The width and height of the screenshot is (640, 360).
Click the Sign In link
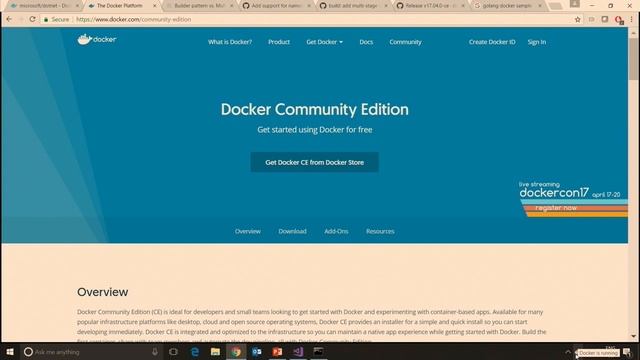tap(536, 42)
